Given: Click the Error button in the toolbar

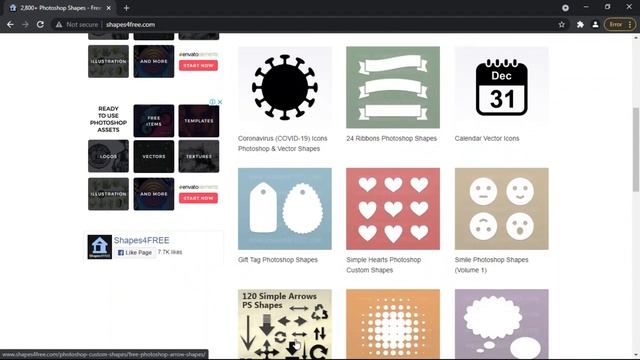Looking at the screenshot, I should click(620, 24).
